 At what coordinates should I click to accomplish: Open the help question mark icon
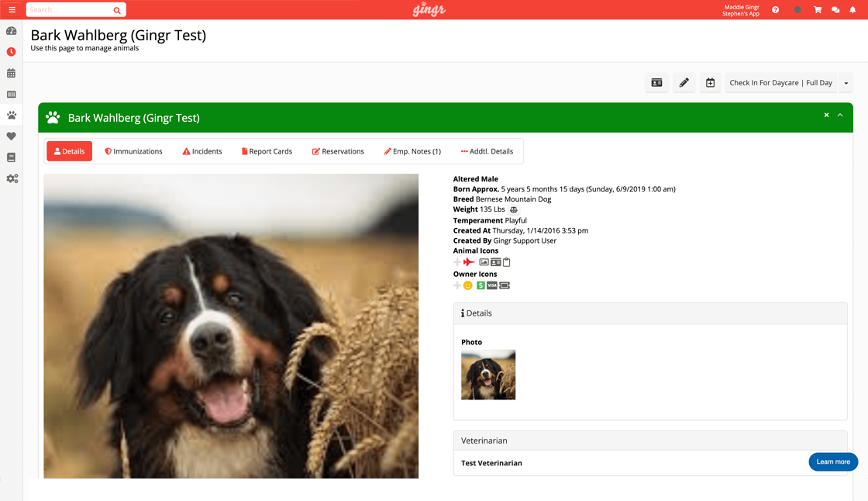pyautogui.click(x=775, y=9)
